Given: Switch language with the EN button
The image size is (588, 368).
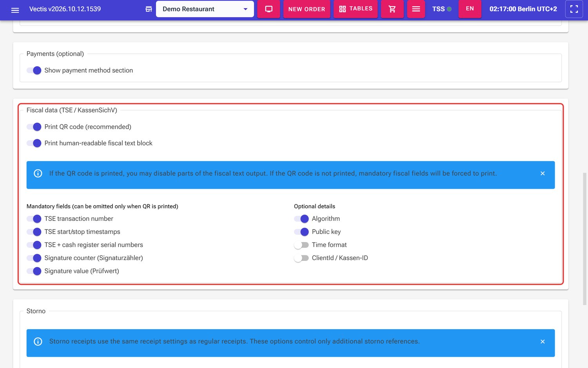Looking at the screenshot, I should pos(470,9).
